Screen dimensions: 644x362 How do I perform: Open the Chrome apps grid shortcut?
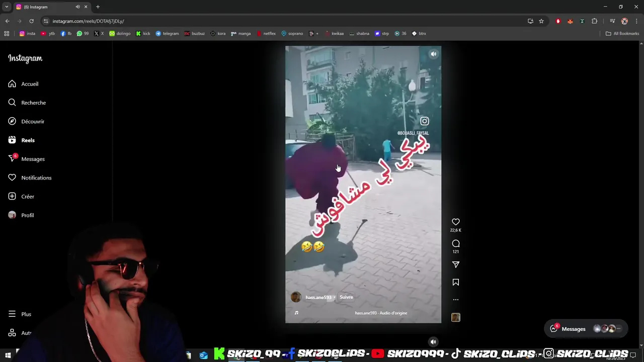[7, 34]
